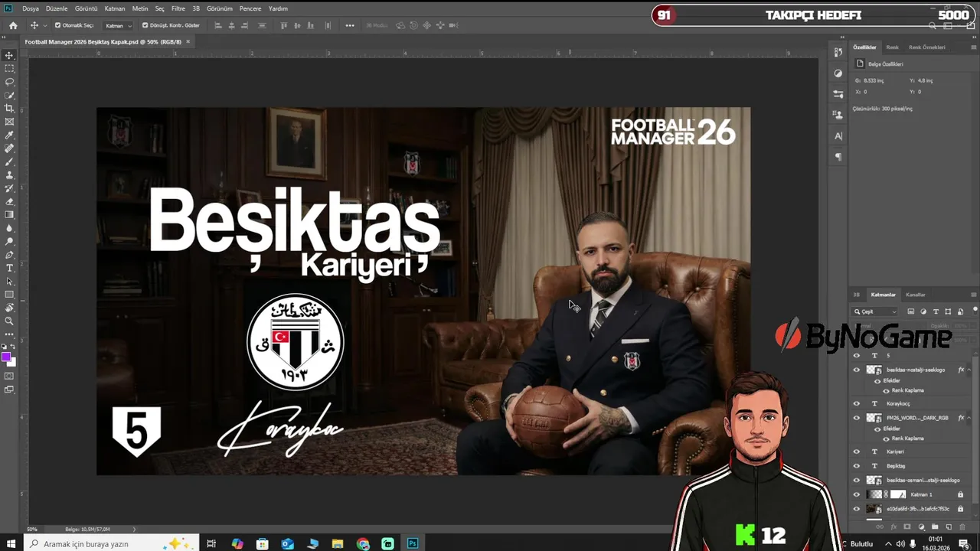This screenshot has height=551, width=980.
Task: Select the Rectangular Marquee tool
Action: (9, 68)
